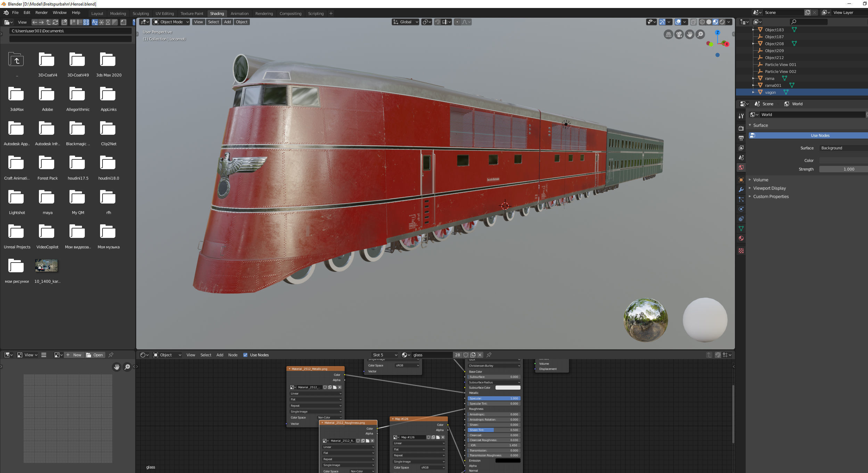This screenshot has height=473, width=868.
Task: Toggle snapping magnet in viewport header
Action: (437, 22)
